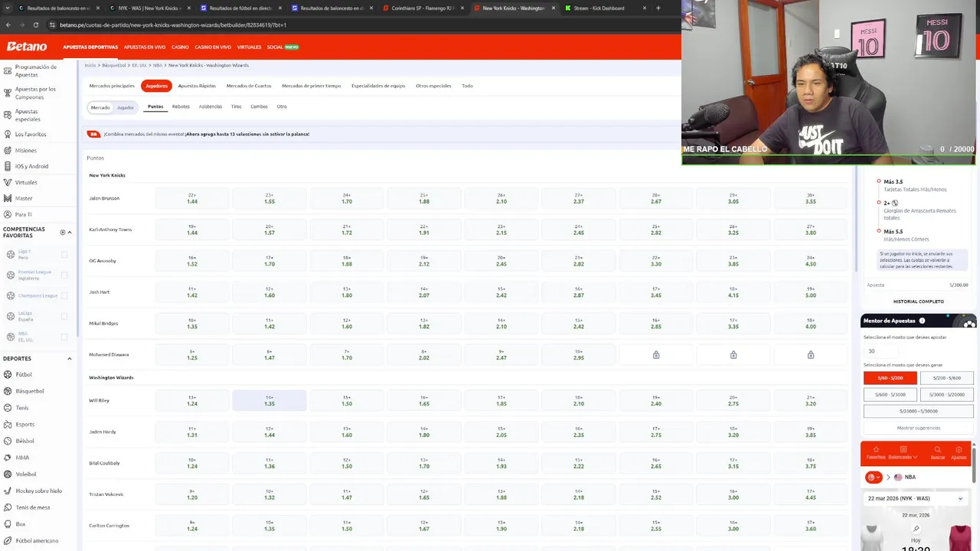Select Jalen Brunson 22+ odds 1.44
The width and height of the screenshot is (980, 551).
192,198
